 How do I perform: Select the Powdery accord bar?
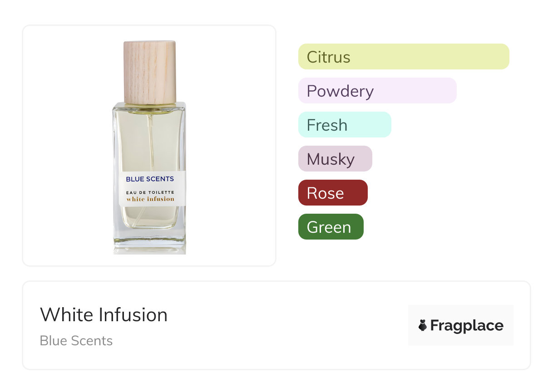[x=377, y=91]
